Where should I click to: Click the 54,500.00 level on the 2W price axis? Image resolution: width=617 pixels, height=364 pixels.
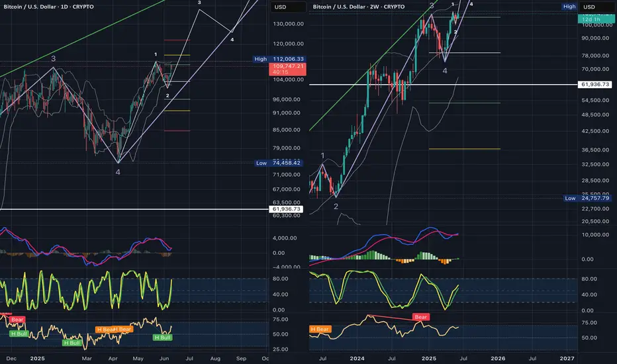pos(595,100)
